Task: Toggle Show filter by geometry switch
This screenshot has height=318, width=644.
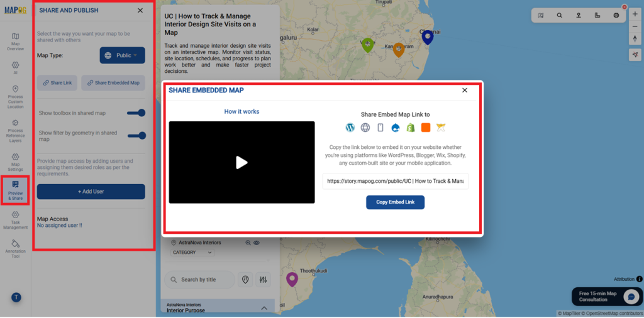Action: click(136, 135)
